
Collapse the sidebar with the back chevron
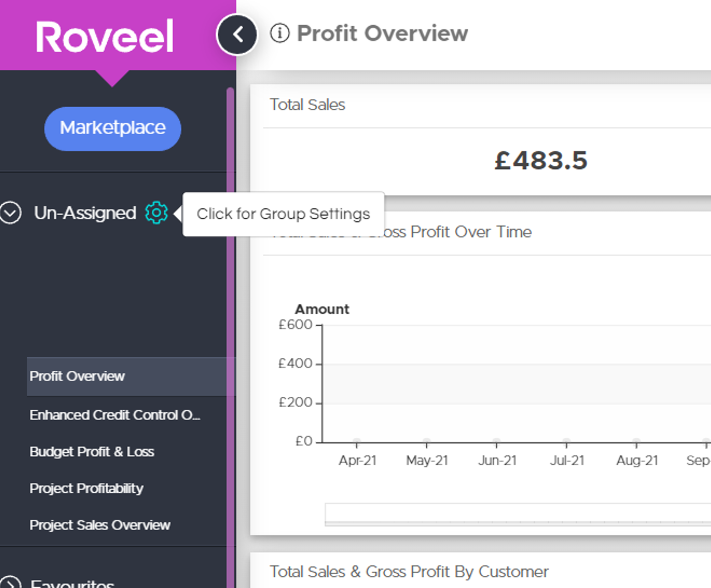tap(237, 34)
